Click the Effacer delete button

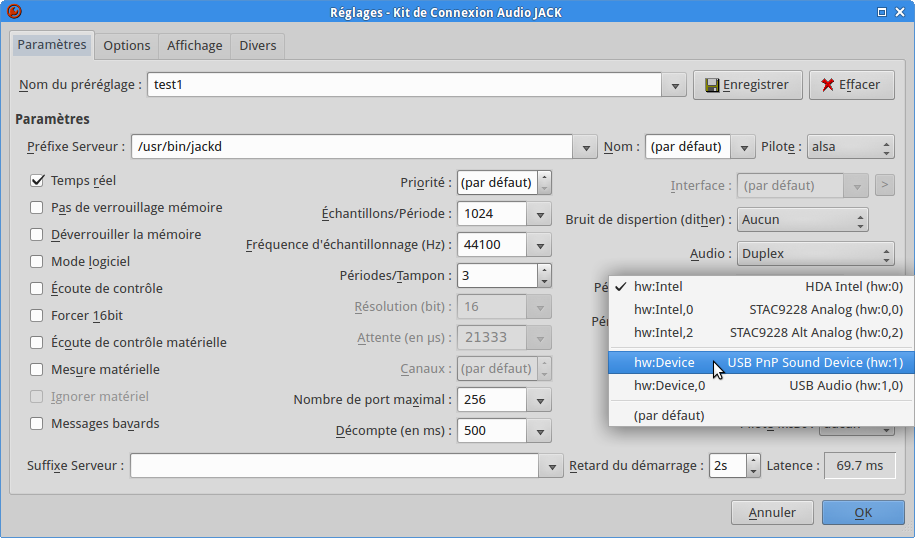850,85
